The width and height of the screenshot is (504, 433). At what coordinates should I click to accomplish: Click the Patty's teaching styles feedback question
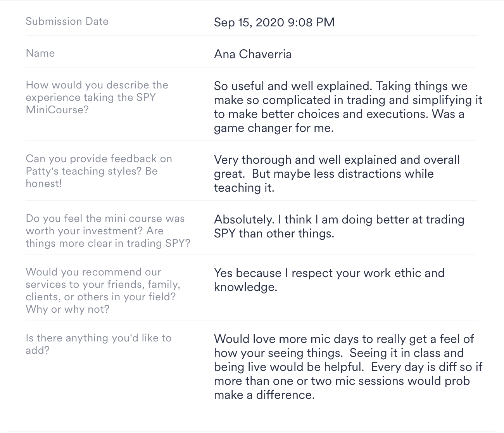98,165
